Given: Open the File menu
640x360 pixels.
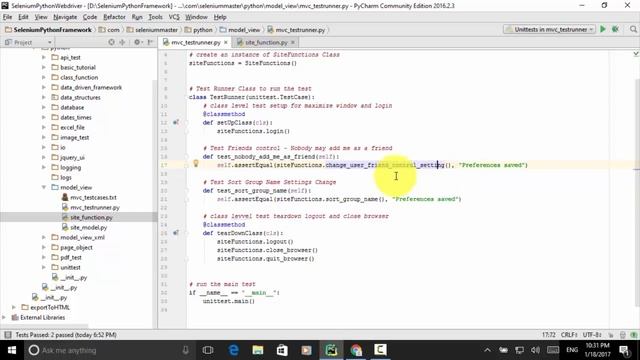Looking at the screenshot, I should [x=7, y=17].
